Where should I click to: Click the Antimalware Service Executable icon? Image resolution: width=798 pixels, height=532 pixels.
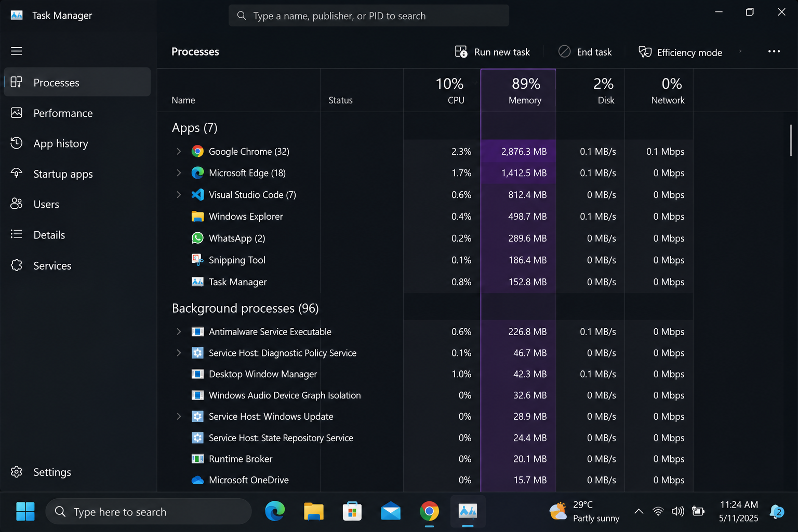pos(197,331)
